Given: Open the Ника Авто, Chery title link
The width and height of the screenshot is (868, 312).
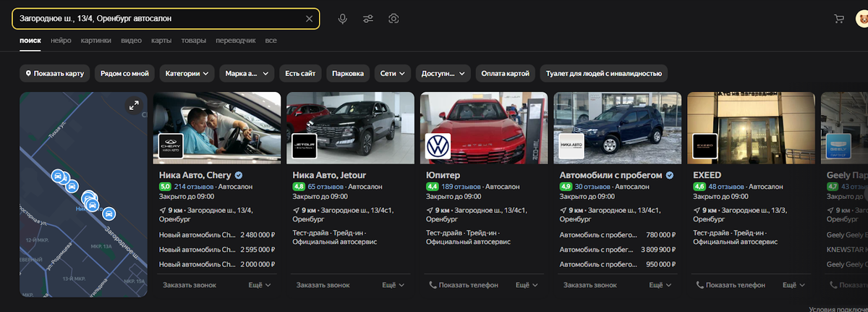Looking at the screenshot, I should 195,175.
